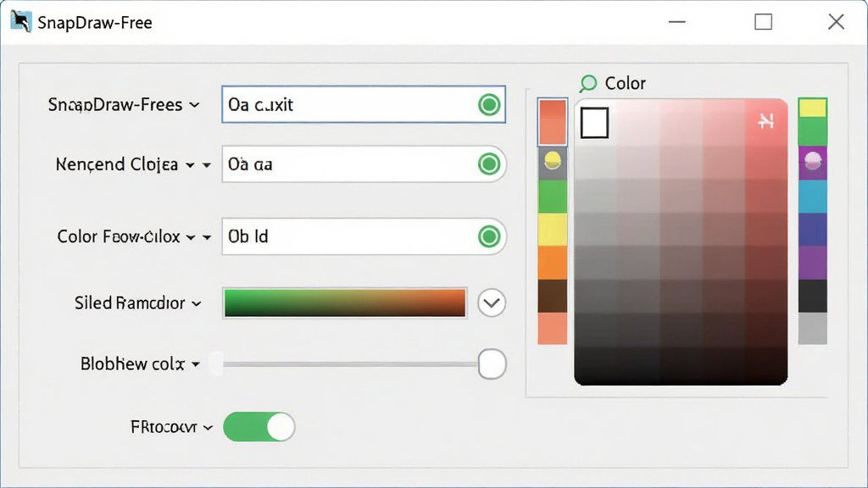Choose the orange swatch above the brown one
The width and height of the screenshot is (868, 488).
553,263
